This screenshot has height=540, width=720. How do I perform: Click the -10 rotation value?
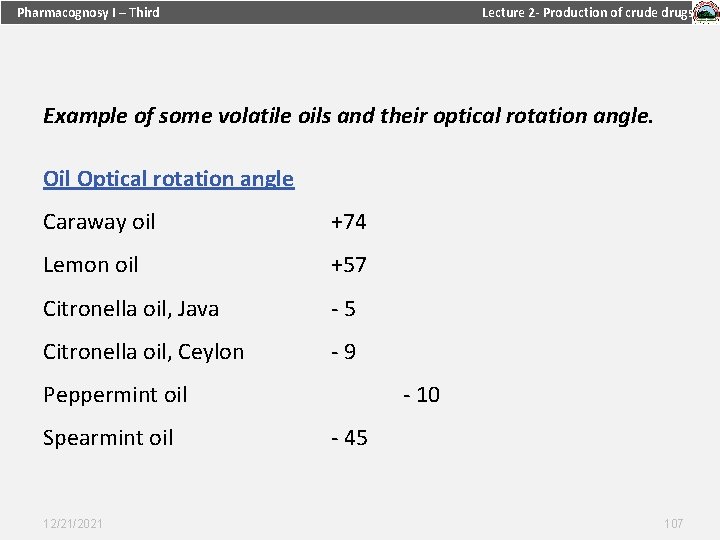421,395
